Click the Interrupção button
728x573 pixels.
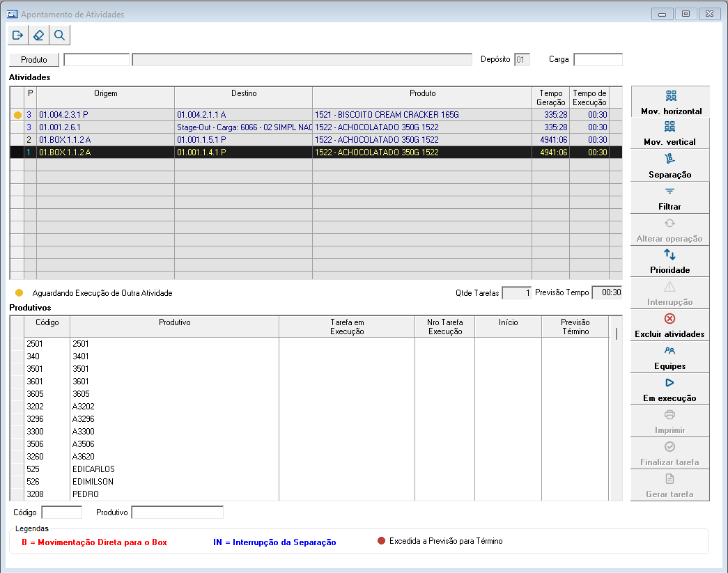pyautogui.click(x=670, y=293)
